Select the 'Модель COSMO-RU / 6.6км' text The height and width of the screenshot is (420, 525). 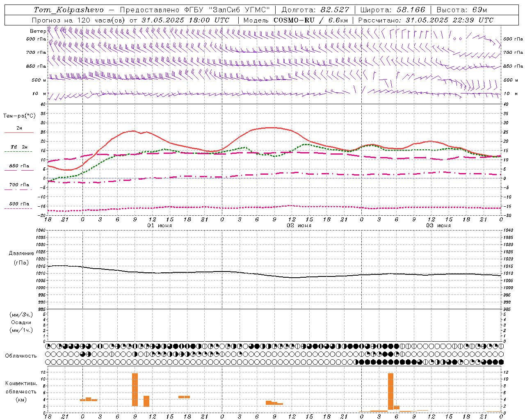[x=296, y=20]
